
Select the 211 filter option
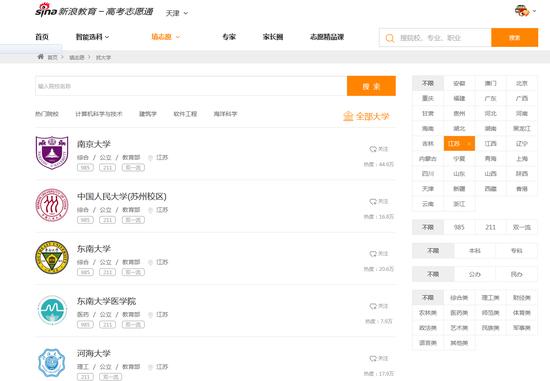pyautogui.click(x=490, y=227)
